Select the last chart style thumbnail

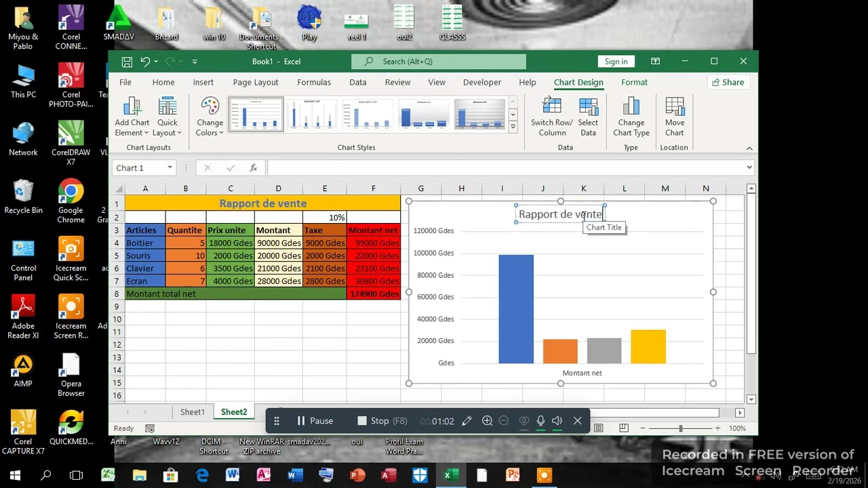tap(479, 114)
